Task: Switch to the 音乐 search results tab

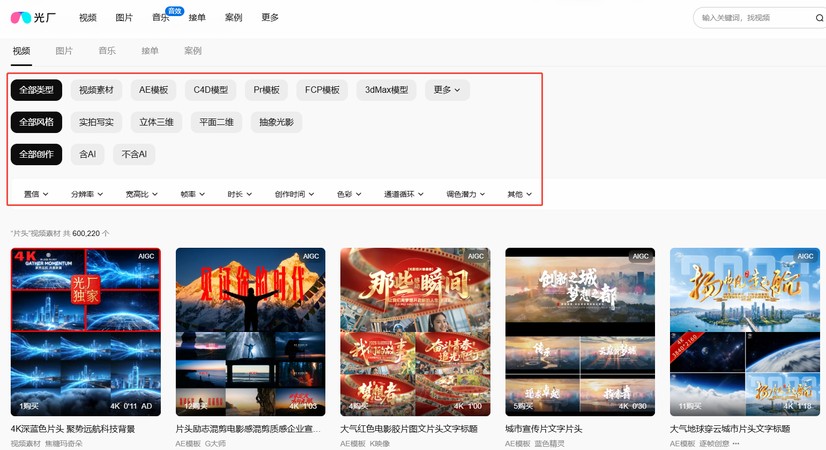Action: (107, 51)
